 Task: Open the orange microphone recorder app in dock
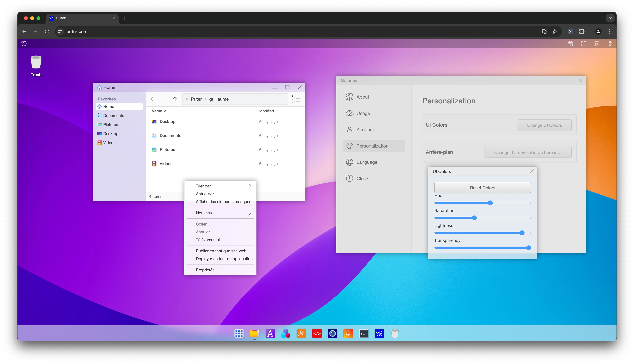click(x=348, y=333)
